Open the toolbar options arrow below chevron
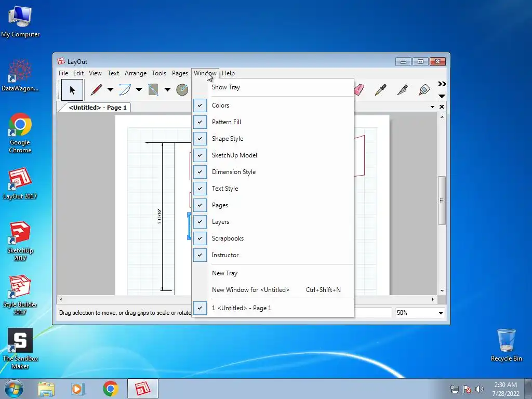Viewport: 532px width, 399px height. [442, 96]
